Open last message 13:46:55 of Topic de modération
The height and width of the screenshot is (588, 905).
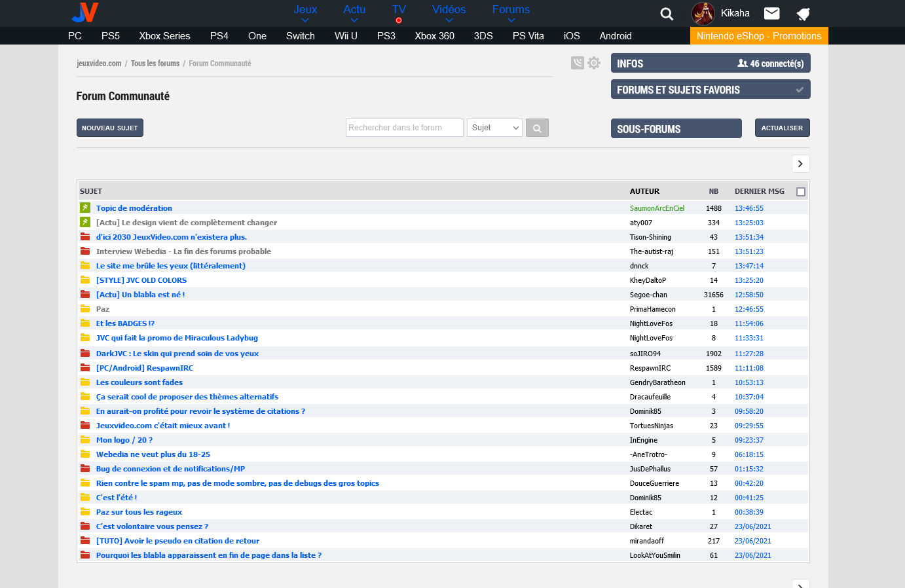[749, 208]
